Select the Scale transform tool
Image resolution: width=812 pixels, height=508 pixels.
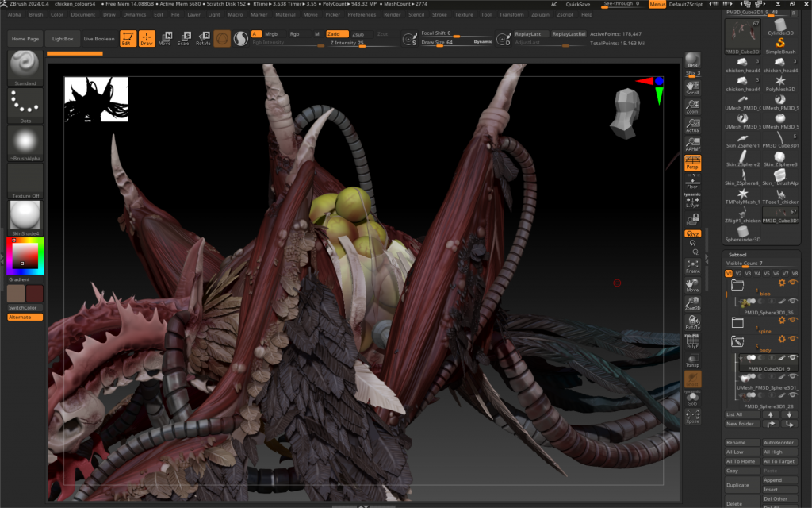point(184,38)
